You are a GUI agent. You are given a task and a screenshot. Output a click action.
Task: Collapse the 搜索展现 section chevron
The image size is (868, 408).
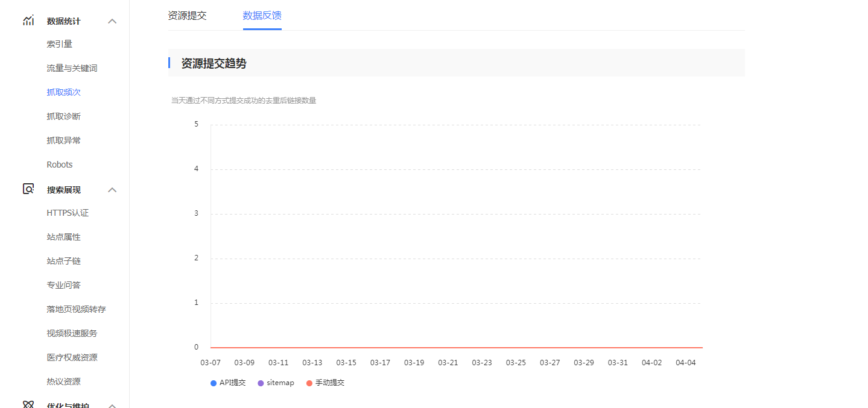click(x=112, y=190)
